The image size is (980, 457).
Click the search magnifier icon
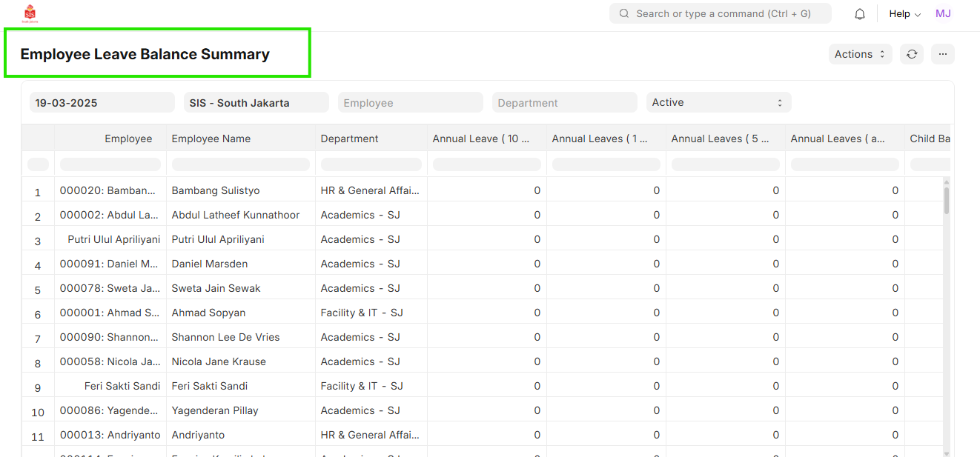click(x=624, y=14)
